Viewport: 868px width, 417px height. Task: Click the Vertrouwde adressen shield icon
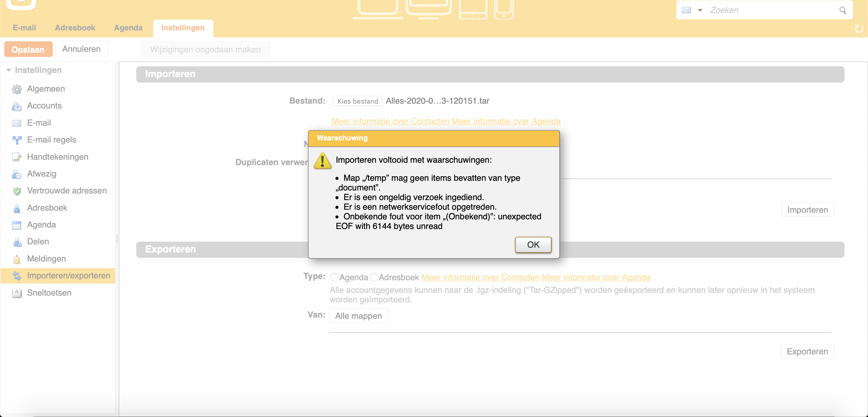[17, 191]
